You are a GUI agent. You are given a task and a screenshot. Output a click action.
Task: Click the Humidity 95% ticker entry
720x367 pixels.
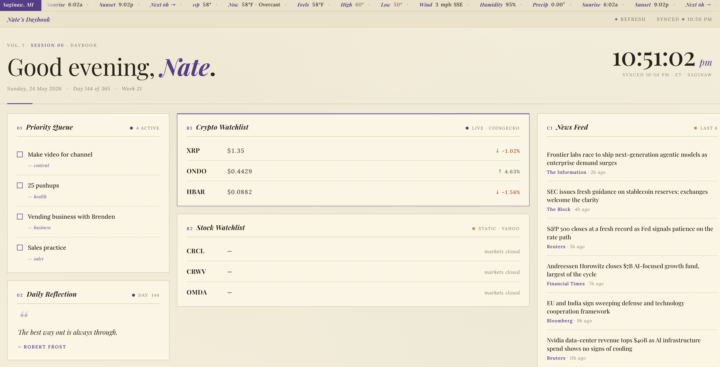(x=497, y=5)
